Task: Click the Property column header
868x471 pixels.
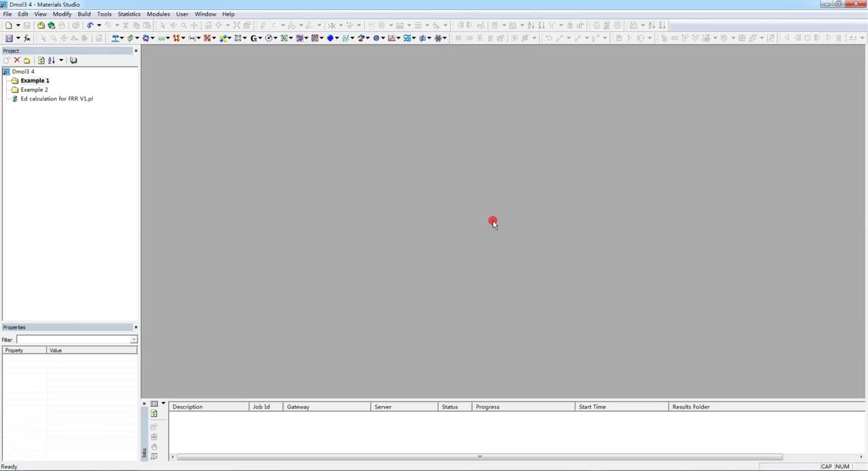Action: (x=24, y=350)
